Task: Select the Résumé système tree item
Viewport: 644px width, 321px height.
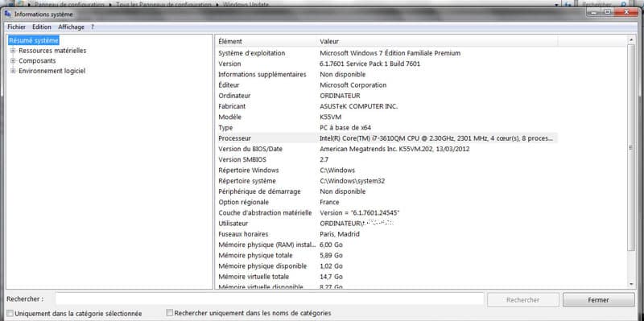Action: 34,40
